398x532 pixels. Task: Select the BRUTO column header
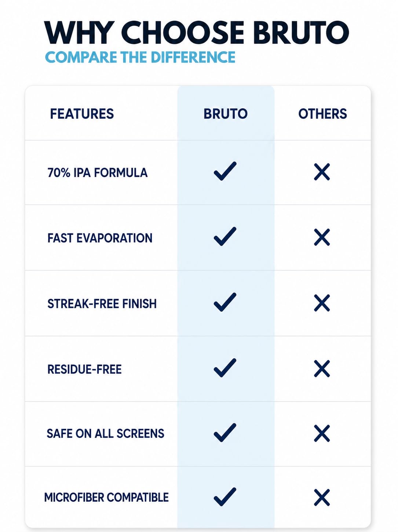pos(226,114)
